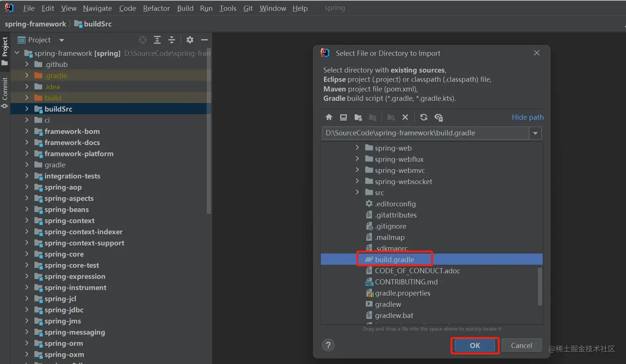626x364 pixels.
Task: Open the Commit tool window tab
Action: pyautogui.click(x=5, y=93)
